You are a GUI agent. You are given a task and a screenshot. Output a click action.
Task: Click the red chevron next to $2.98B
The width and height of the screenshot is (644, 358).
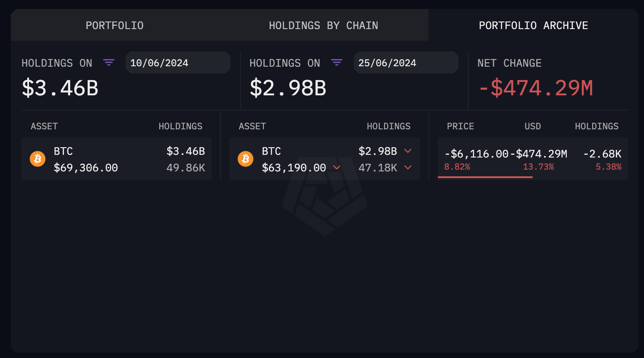407,151
